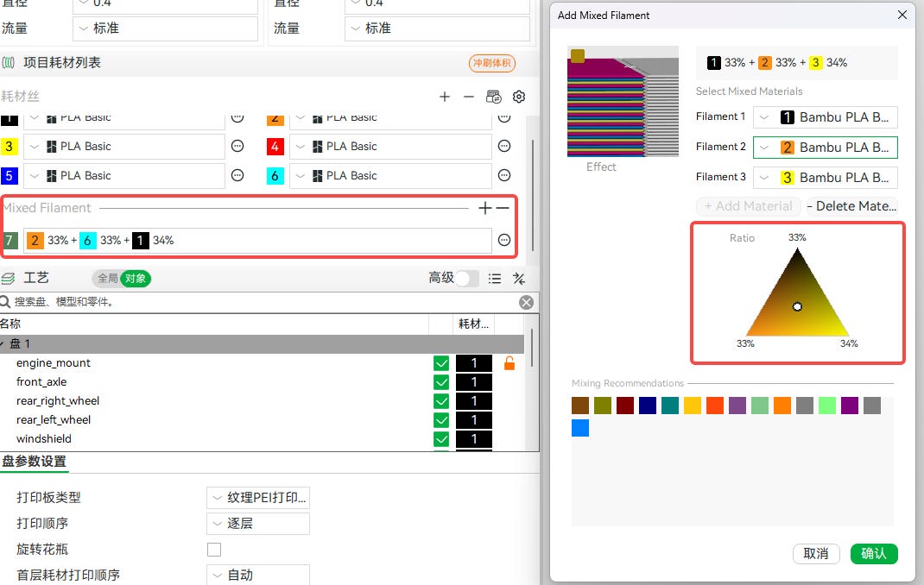
Task: Clear the search box with X icon
Action: 526,303
